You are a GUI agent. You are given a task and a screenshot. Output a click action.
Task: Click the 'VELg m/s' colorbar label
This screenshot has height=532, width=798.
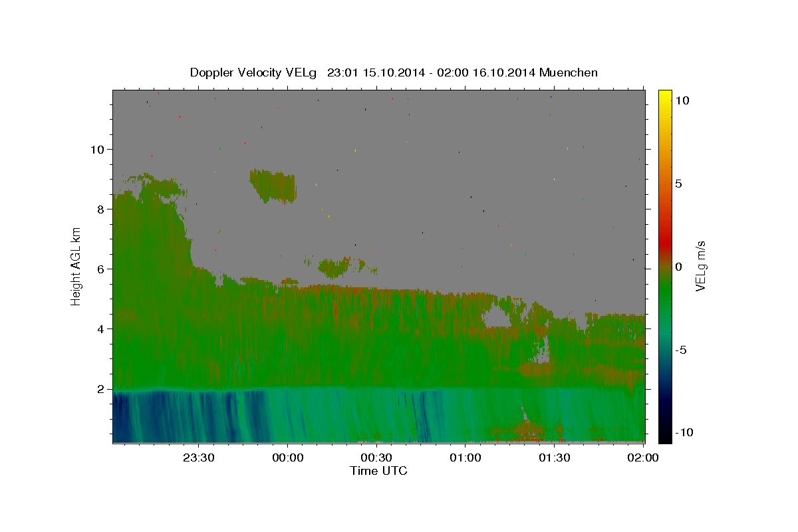tap(700, 266)
